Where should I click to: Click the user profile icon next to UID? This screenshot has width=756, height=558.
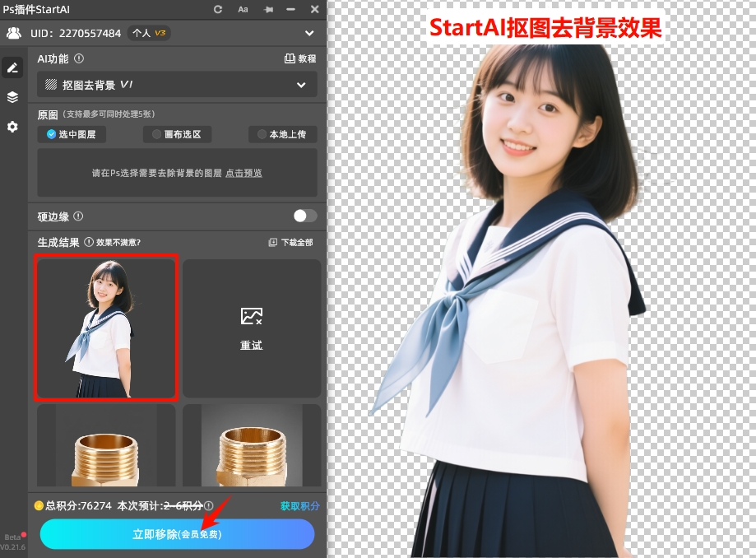pos(12,33)
